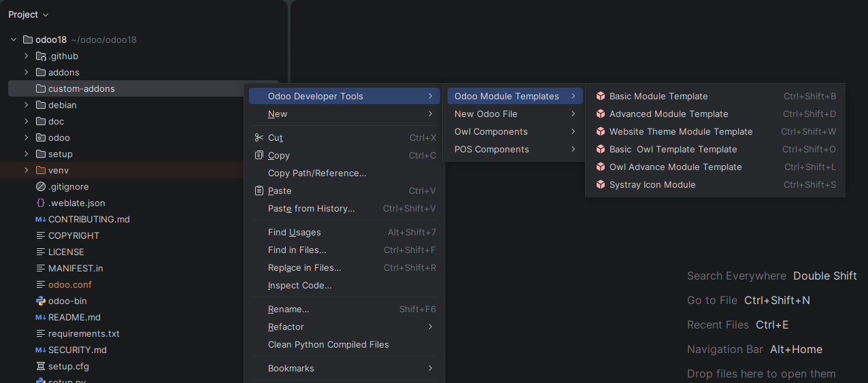Open the New Odoo File submenu
The height and width of the screenshot is (383, 868).
click(515, 114)
